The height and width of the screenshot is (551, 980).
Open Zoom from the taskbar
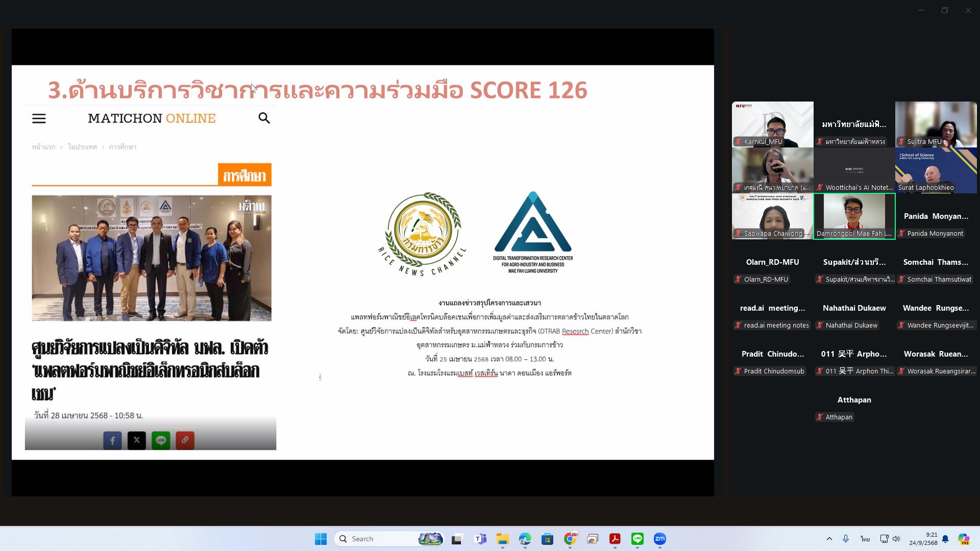(659, 539)
